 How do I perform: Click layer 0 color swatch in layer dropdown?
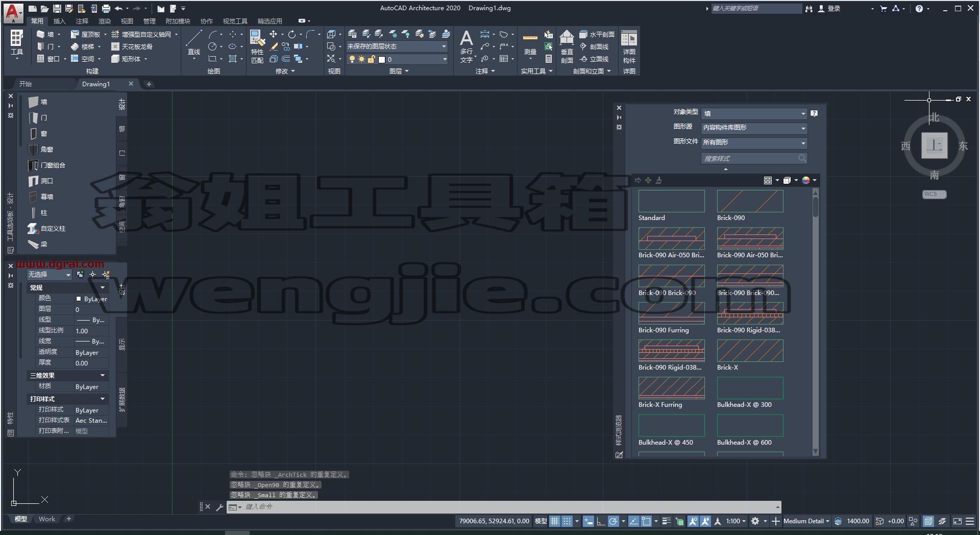[381, 60]
